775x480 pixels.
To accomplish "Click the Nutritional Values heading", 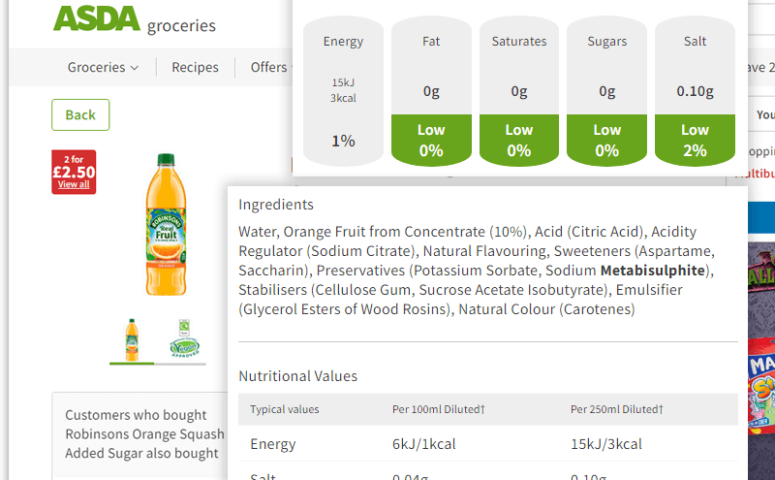I will (x=298, y=376).
